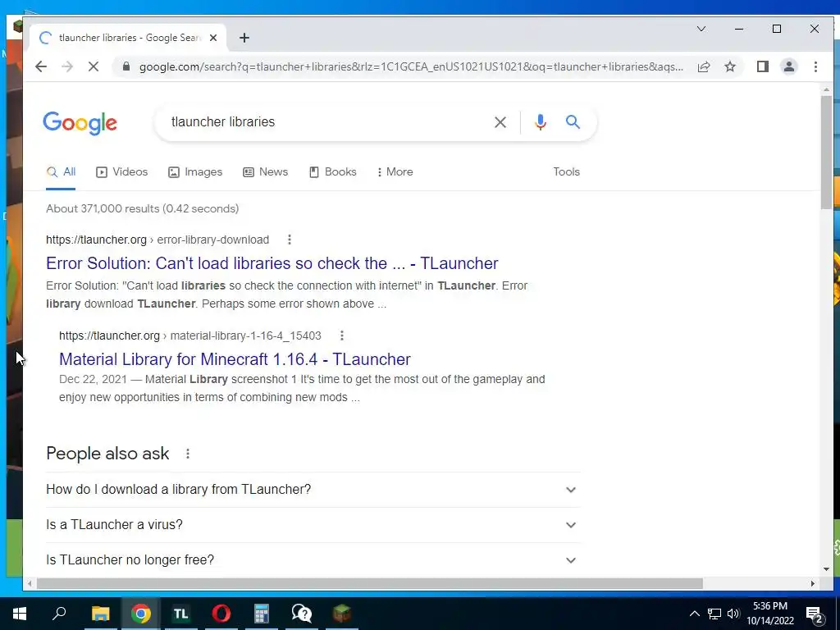Open the chat help taskbar icon
Image resolution: width=840 pixels, height=630 pixels.
click(x=302, y=614)
